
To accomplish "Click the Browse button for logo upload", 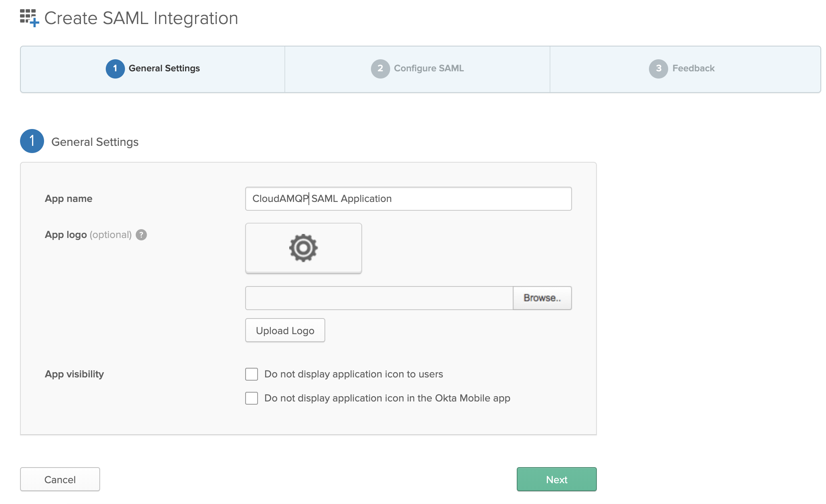I will click(541, 298).
